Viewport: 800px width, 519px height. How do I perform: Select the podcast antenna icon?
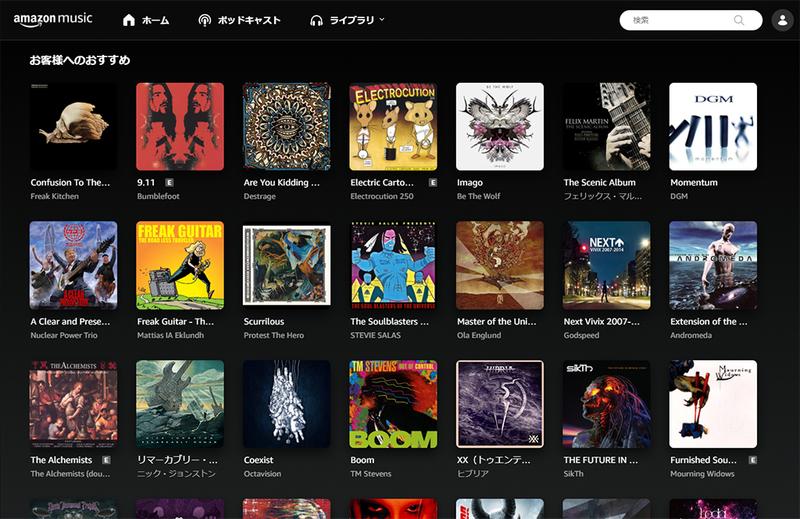click(205, 20)
